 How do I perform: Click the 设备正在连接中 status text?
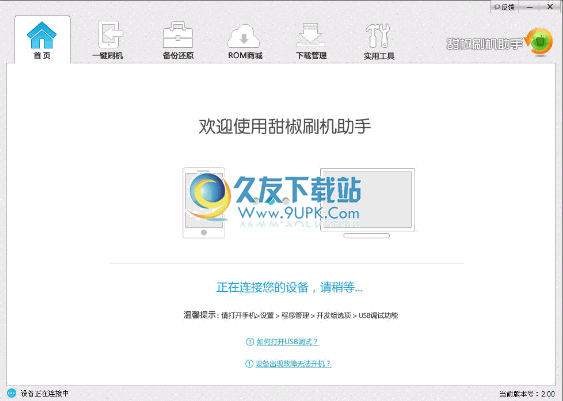tap(45, 393)
